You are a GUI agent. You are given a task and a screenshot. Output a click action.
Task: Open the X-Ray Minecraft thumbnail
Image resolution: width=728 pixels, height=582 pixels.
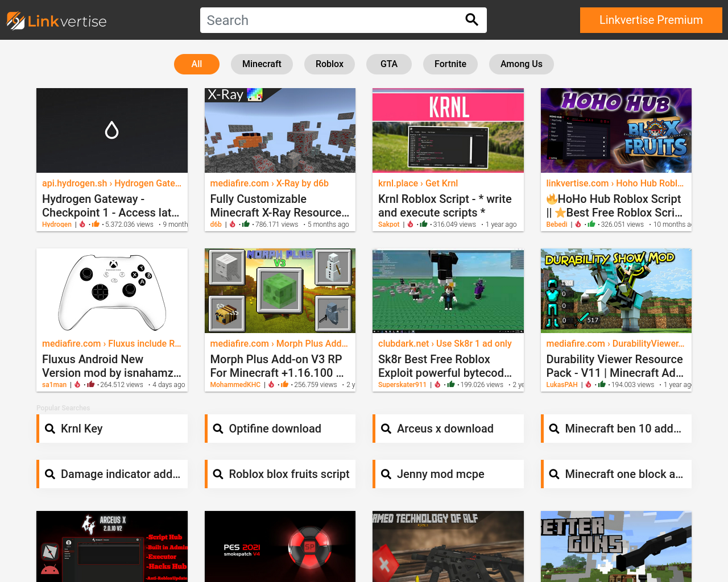(280, 130)
